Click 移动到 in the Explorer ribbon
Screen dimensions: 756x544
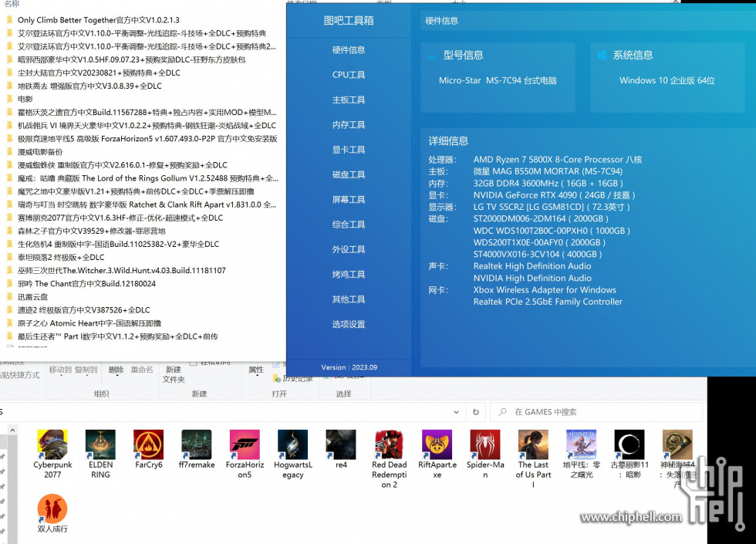[60, 370]
